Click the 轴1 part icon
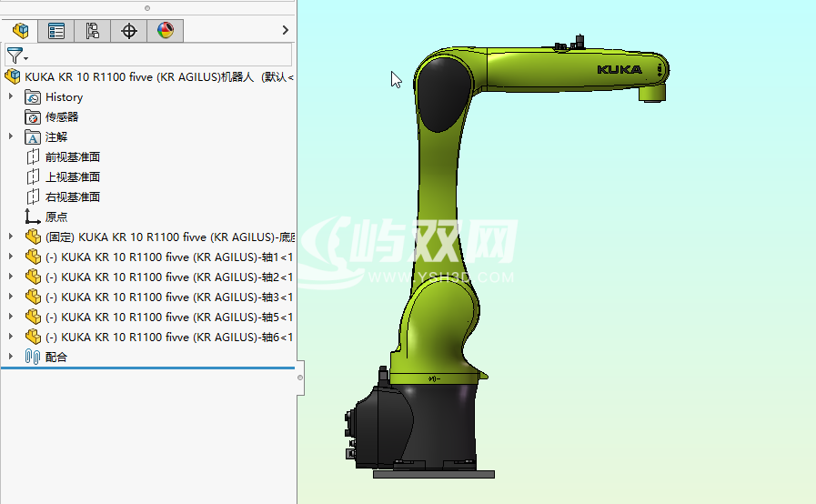Image resolution: width=816 pixels, height=504 pixels. point(34,257)
